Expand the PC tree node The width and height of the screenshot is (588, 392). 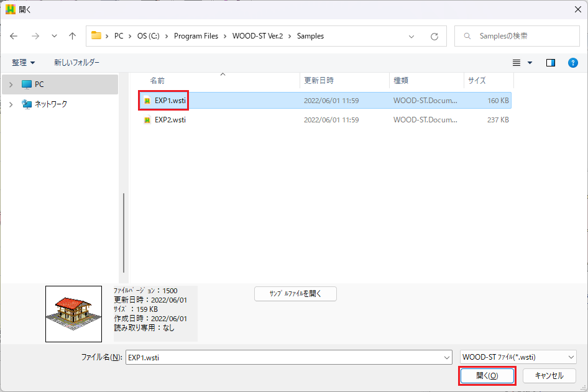click(11, 84)
